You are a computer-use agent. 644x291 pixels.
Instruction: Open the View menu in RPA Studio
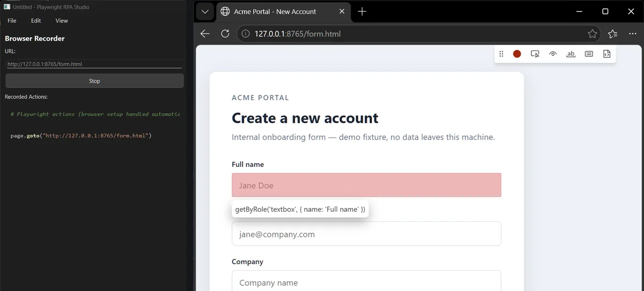pyautogui.click(x=62, y=20)
